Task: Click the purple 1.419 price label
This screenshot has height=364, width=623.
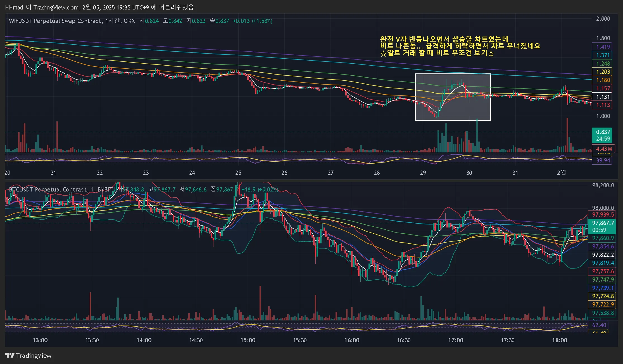Action: click(x=603, y=47)
